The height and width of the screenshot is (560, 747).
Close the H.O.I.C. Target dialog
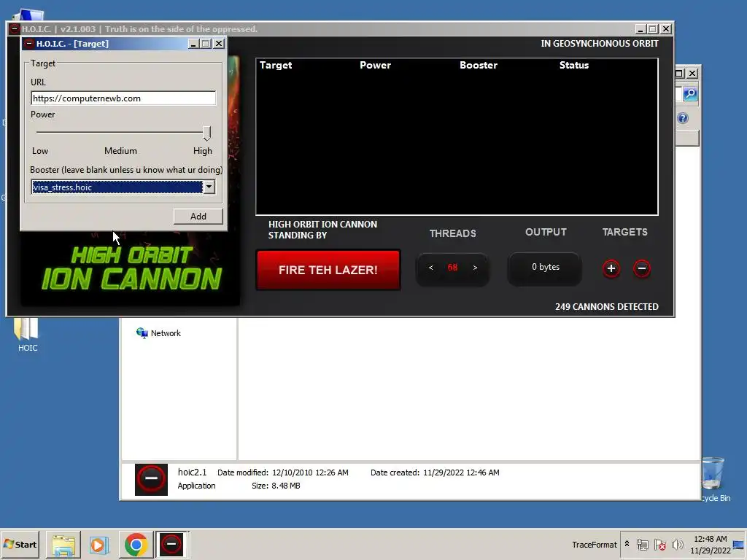(219, 44)
